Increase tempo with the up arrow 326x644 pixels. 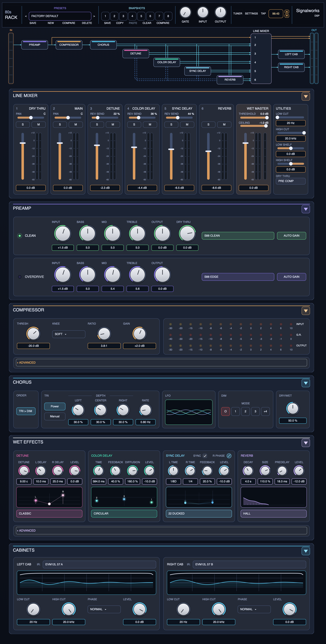click(x=287, y=11)
